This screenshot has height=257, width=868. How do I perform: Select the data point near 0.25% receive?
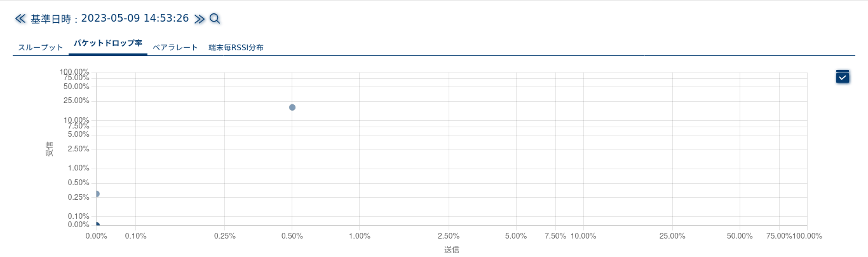click(97, 194)
